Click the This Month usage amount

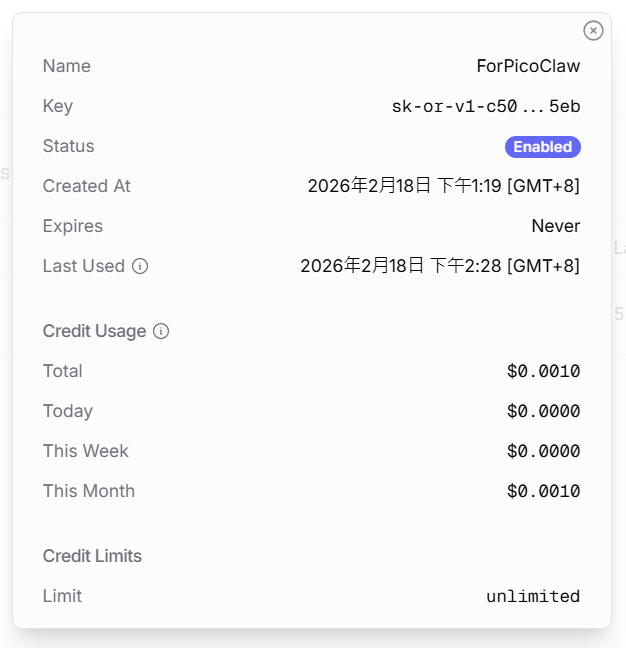point(543,491)
